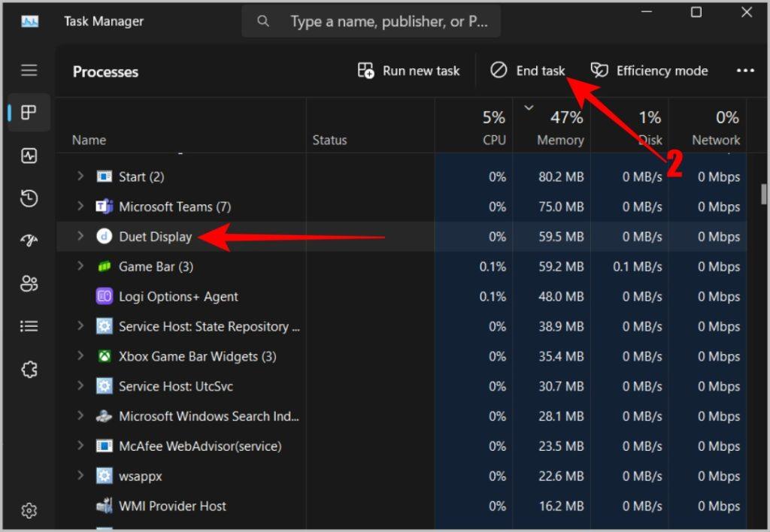Select the wsappx process name
Image resolution: width=770 pixels, height=532 pixels.
(141, 476)
